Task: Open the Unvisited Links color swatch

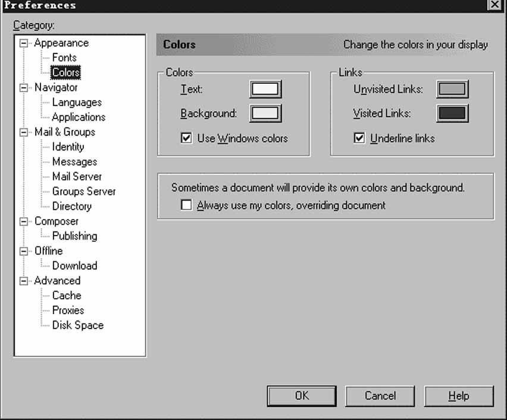Action: [x=452, y=89]
